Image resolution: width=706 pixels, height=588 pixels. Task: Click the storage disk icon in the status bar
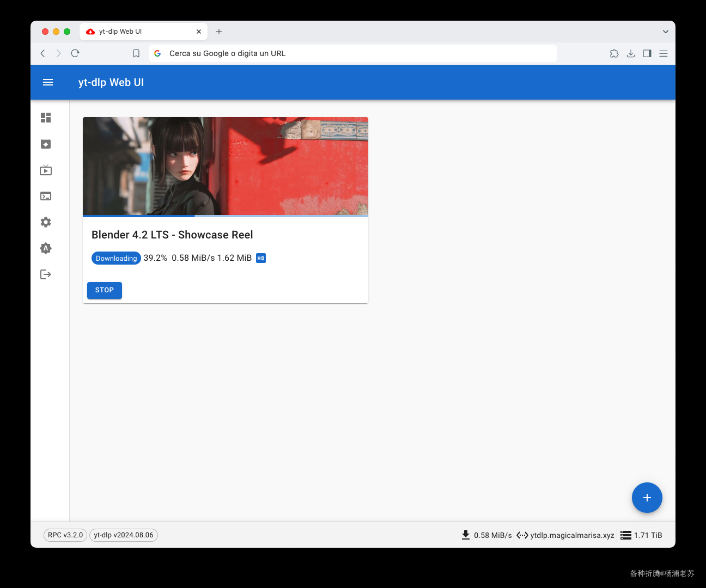pyautogui.click(x=626, y=535)
